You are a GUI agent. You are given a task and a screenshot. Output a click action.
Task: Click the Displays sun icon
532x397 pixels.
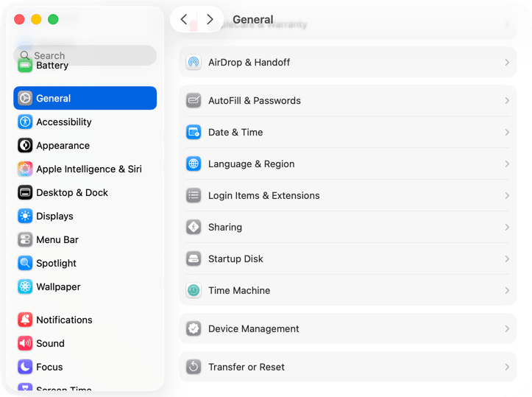click(x=25, y=216)
